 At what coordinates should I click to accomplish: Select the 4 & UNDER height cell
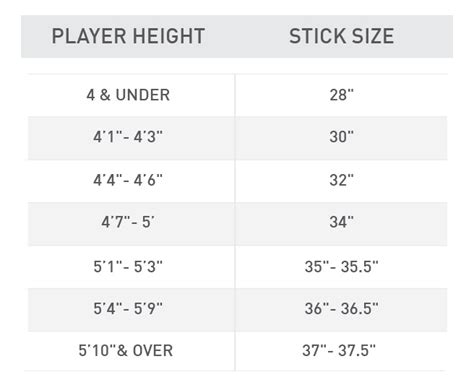(x=128, y=95)
